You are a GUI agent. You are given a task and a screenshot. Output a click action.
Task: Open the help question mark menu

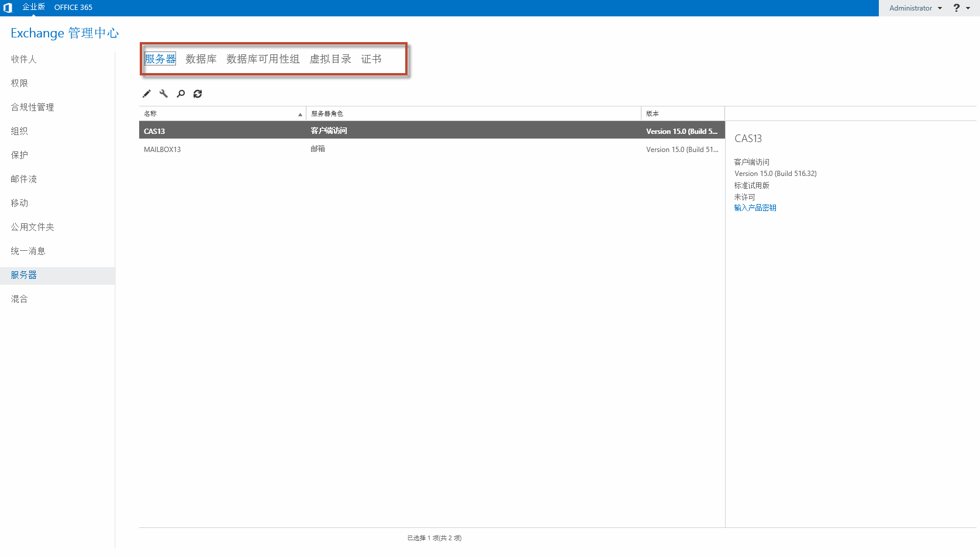962,8
